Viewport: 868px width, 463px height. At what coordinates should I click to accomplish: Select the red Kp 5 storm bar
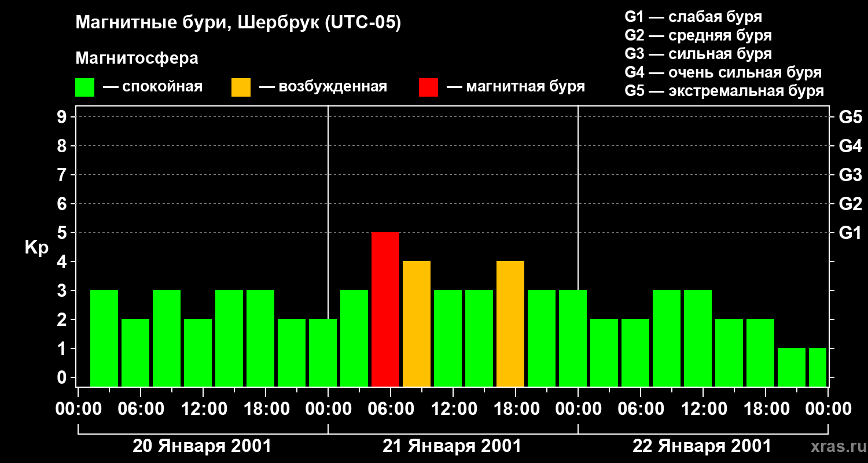[385, 309]
